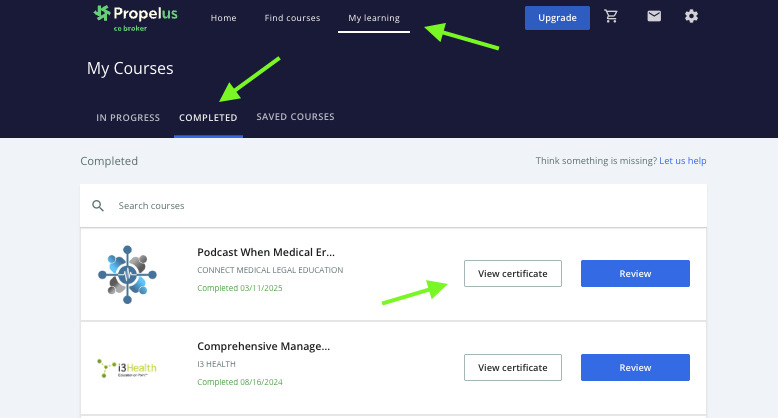Open Find courses page
The width and height of the screenshot is (778, 418).
292,18
